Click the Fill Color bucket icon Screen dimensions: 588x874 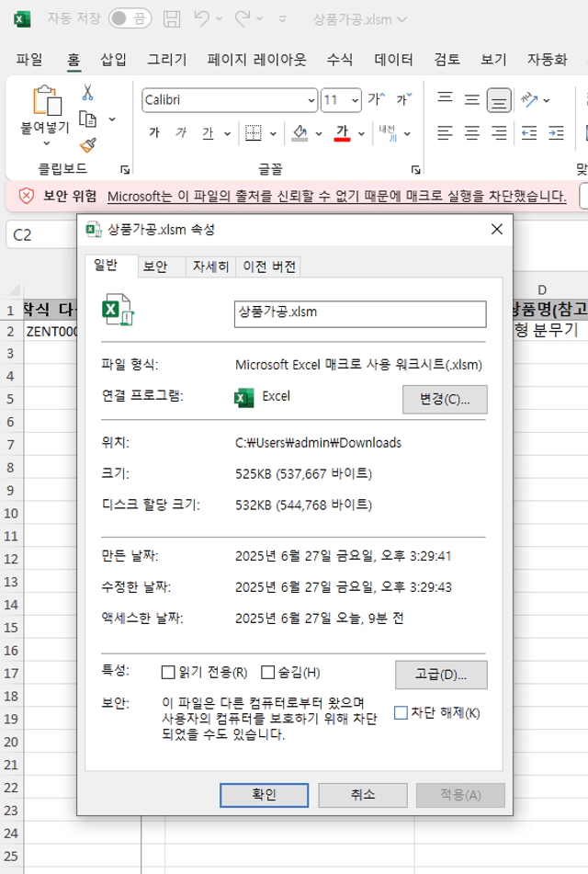click(x=300, y=132)
